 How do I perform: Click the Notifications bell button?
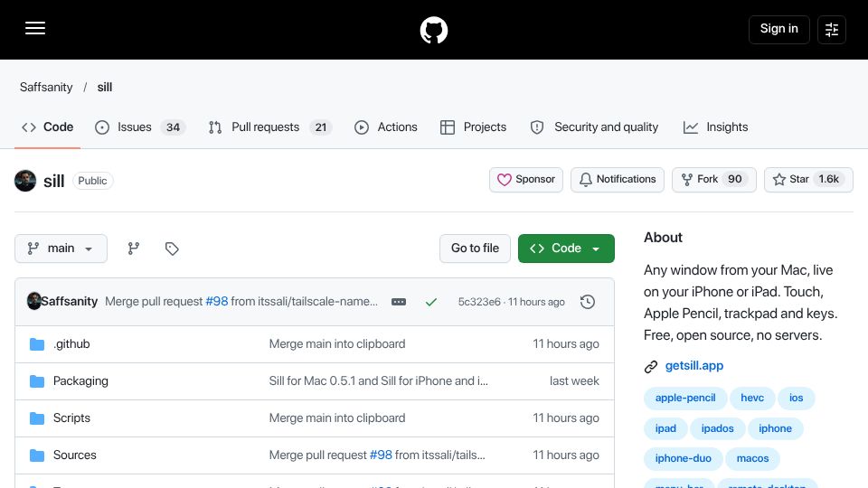[618, 180]
